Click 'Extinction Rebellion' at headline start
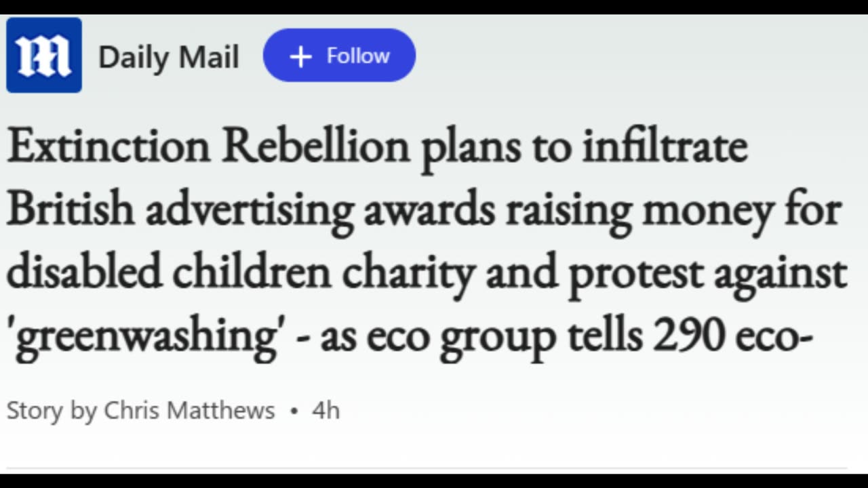868x488 pixels. coord(208,147)
